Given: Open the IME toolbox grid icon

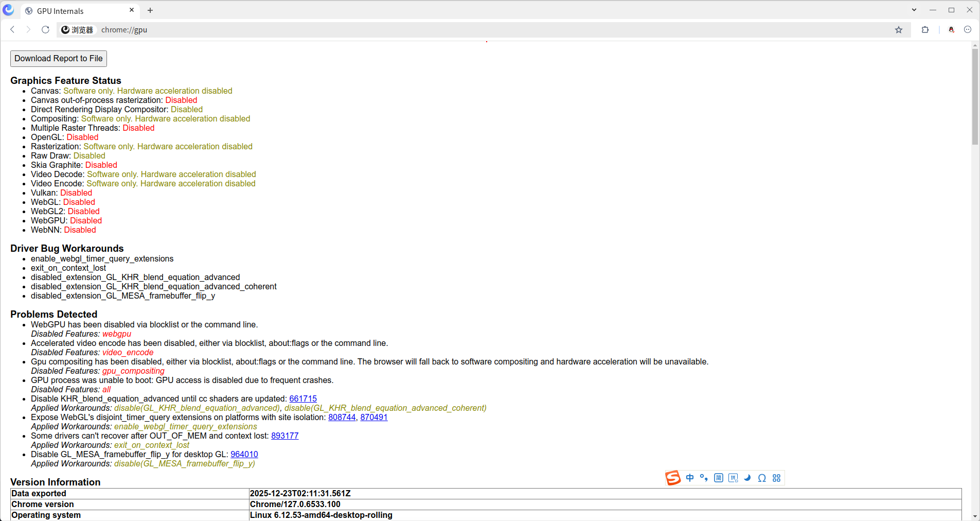Looking at the screenshot, I should [x=777, y=478].
